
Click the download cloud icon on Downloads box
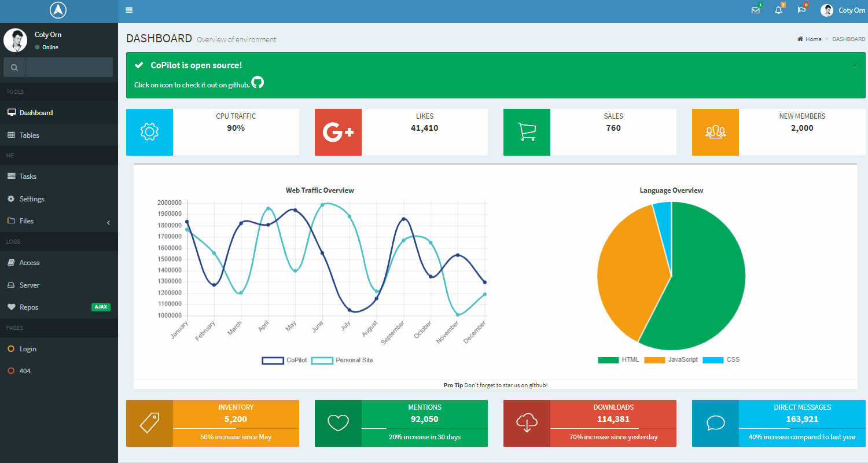coord(527,423)
